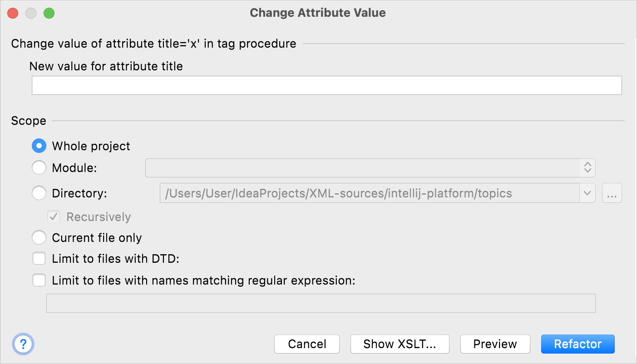Open the help icon in the corner
Viewport: 637px width, 364px height.
pos(23,344)
